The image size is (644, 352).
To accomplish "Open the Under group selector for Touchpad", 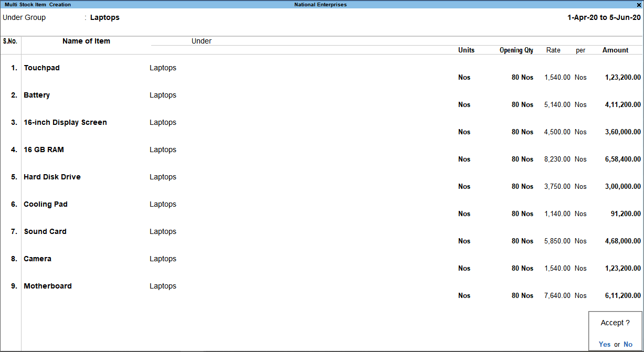I will pyautogui.click(x=163, y=68).
